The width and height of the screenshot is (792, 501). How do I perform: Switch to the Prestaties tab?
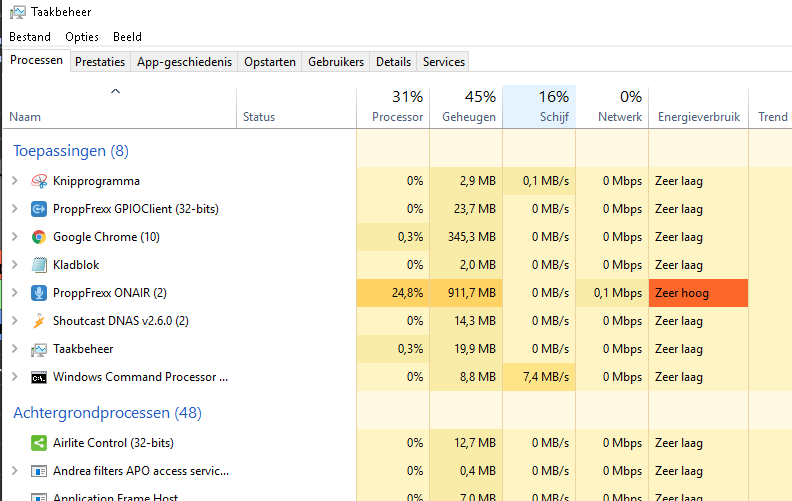click(100, 62)
